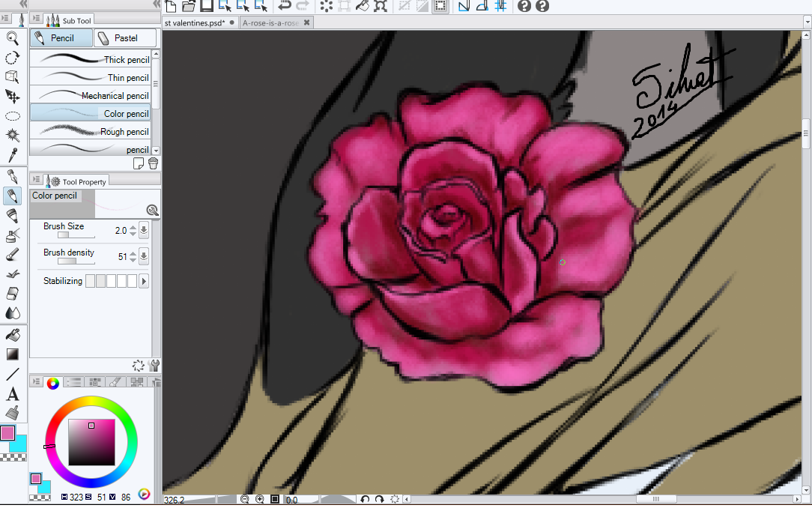This screenshot has width=812, height=508.
Task: Open the Tool Property panel menu
Action: pyautogui.click(x=36, y=180)
